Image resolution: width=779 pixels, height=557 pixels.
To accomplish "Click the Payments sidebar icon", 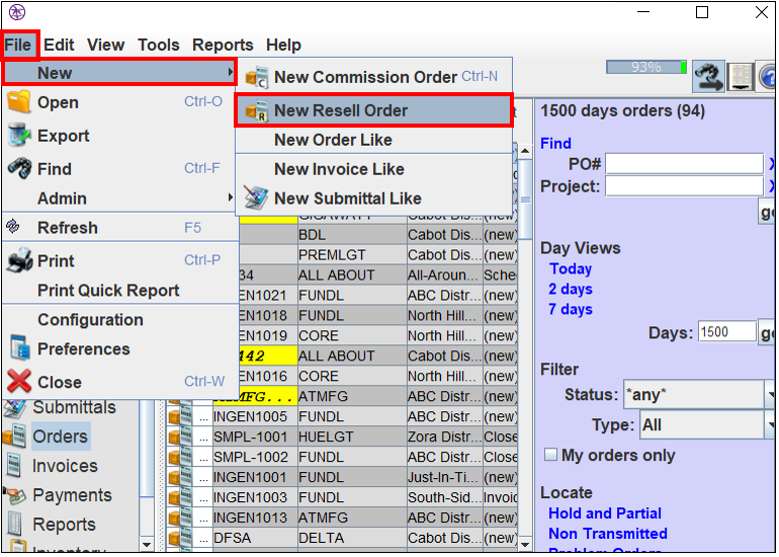I will pos(15,494).
